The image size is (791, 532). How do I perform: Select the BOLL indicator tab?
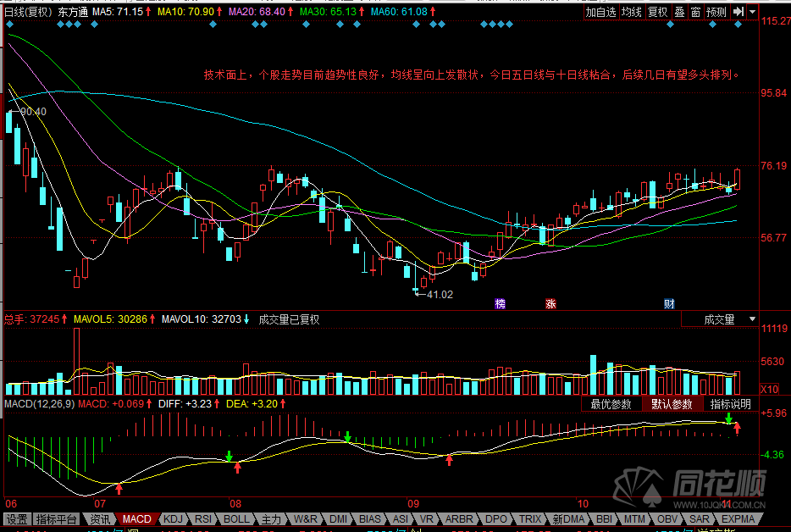click(236, 518)
